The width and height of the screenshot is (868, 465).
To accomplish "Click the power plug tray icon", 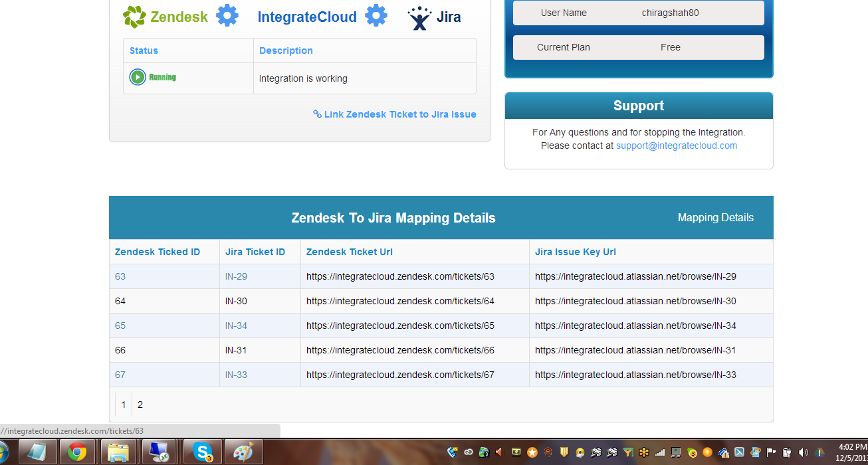I will click(788, 452).
